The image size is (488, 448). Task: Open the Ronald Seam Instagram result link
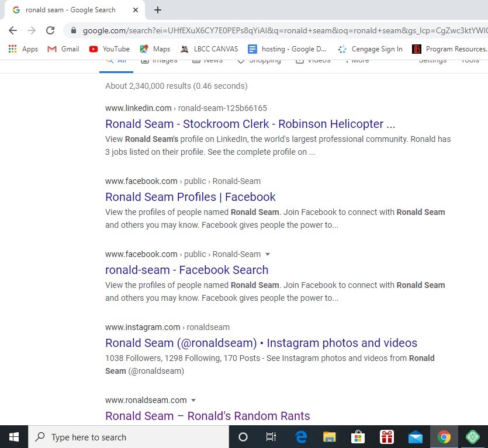click(x=261, y=343)
